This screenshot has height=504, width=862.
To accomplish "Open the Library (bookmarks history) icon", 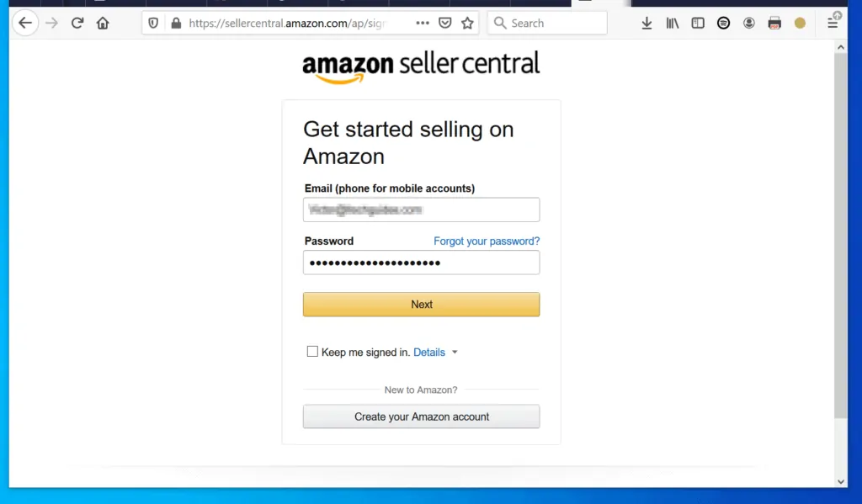I will tap(672, 23).
